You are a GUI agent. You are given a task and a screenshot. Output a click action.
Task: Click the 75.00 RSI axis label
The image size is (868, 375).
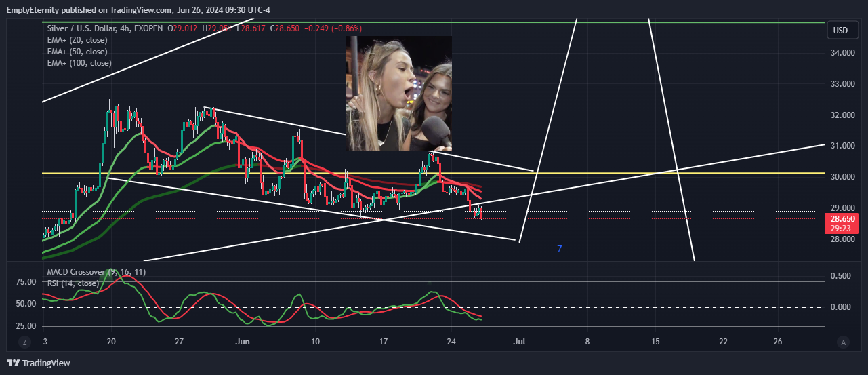(x=26, y=281)
